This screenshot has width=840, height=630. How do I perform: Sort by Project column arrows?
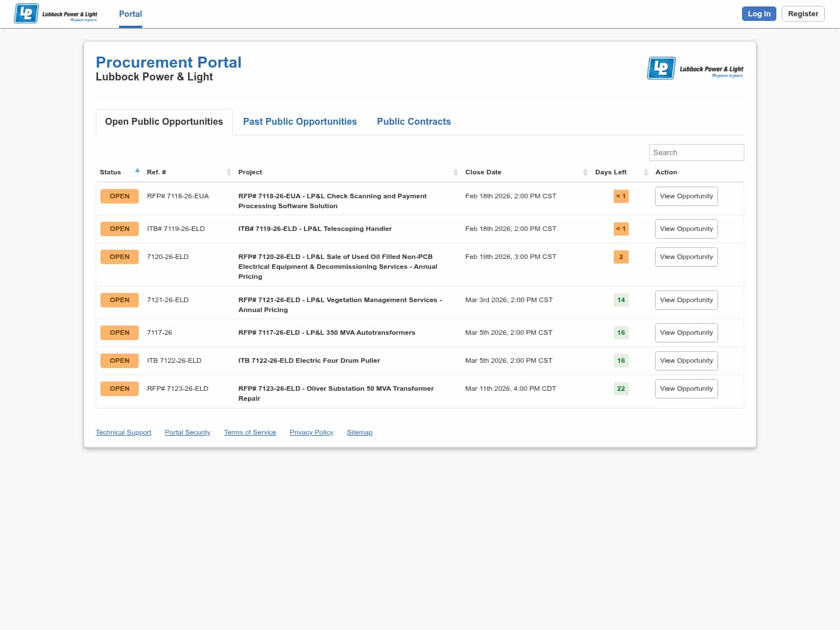[456, 172]
